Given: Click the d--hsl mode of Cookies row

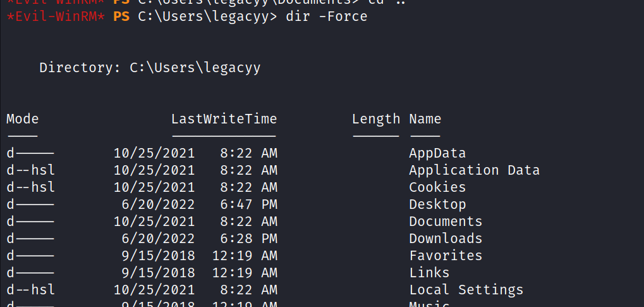Looking at the screenshot, I should [30, 187].
